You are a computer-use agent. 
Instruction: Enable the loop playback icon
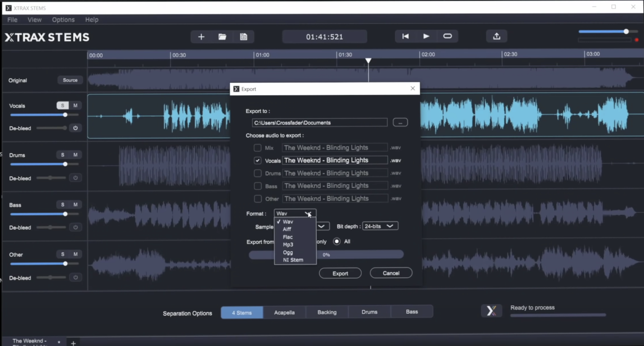click(x=448, y=36)
